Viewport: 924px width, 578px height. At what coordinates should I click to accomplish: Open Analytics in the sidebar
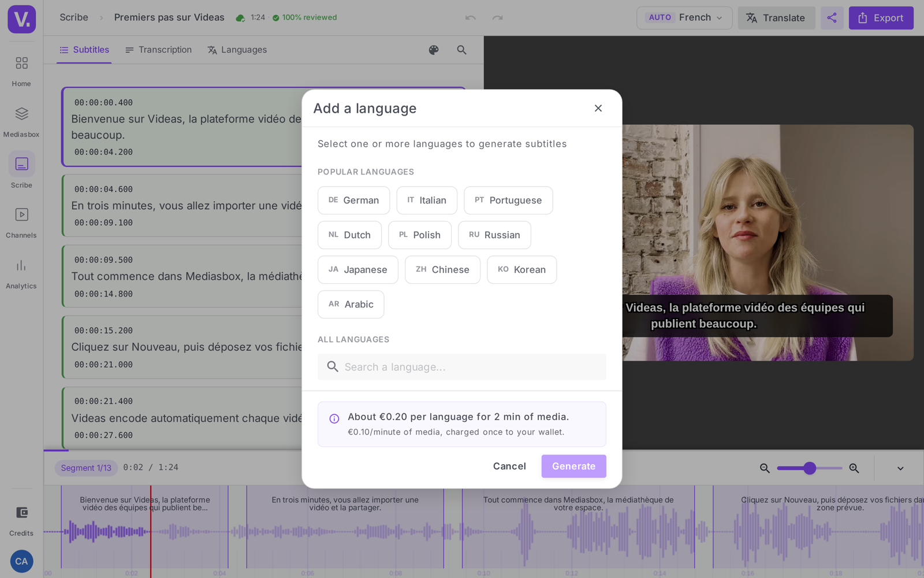pos(21,273)
